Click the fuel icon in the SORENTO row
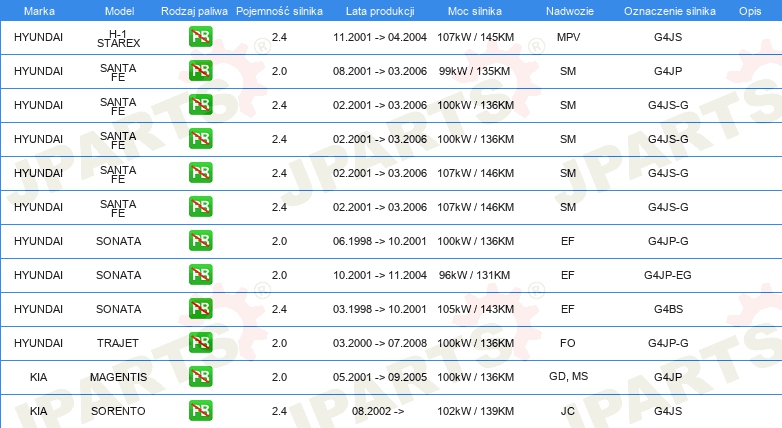Screen dimensions: 782x428 point(200,411)
